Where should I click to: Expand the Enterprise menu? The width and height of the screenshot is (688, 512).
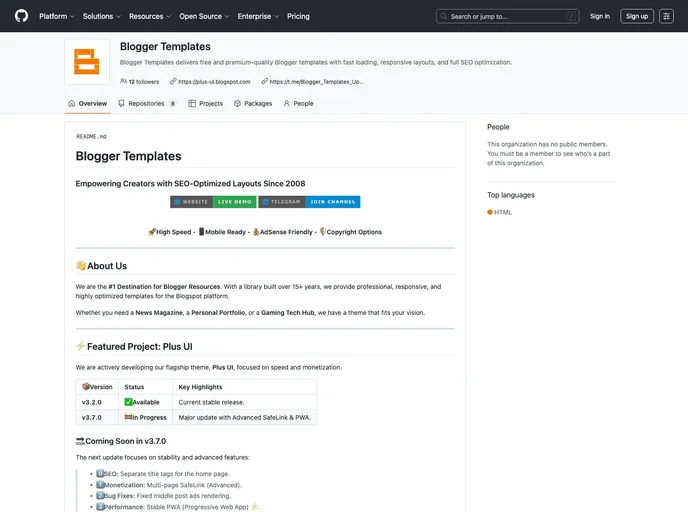258,16
